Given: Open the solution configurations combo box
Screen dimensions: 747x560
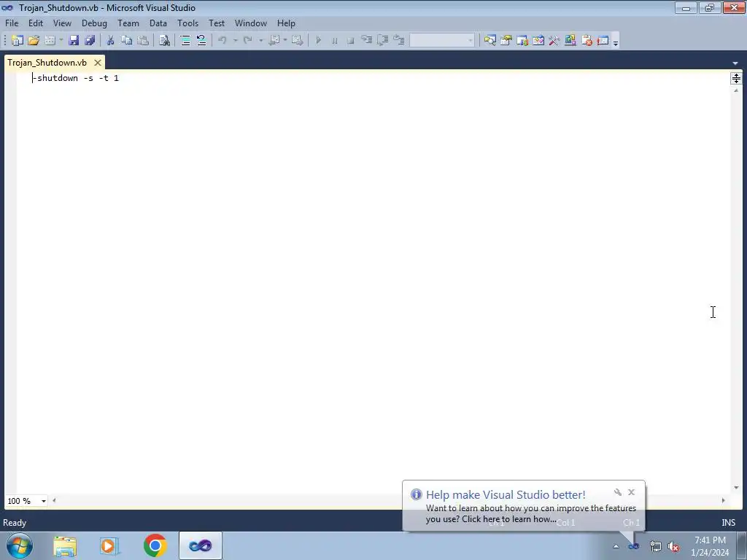Looking at the screenshot, I should click(442, 41).
